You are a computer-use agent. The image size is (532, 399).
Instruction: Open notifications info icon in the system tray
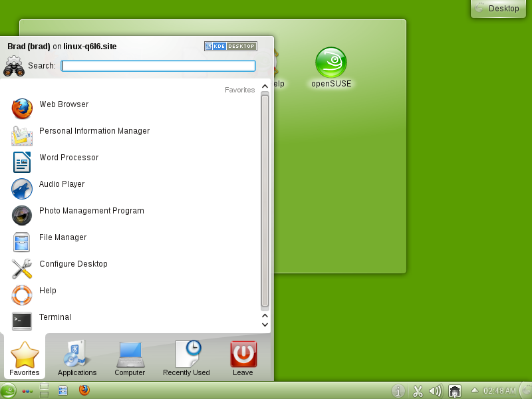click(398, 391)
